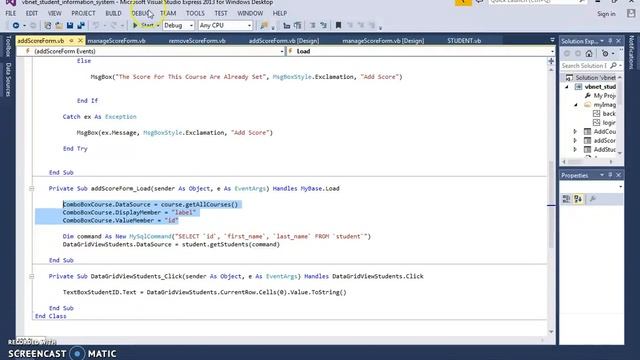
Task: Switch to the removeScoreForm.vb tab
Action: tap(197, 41)
